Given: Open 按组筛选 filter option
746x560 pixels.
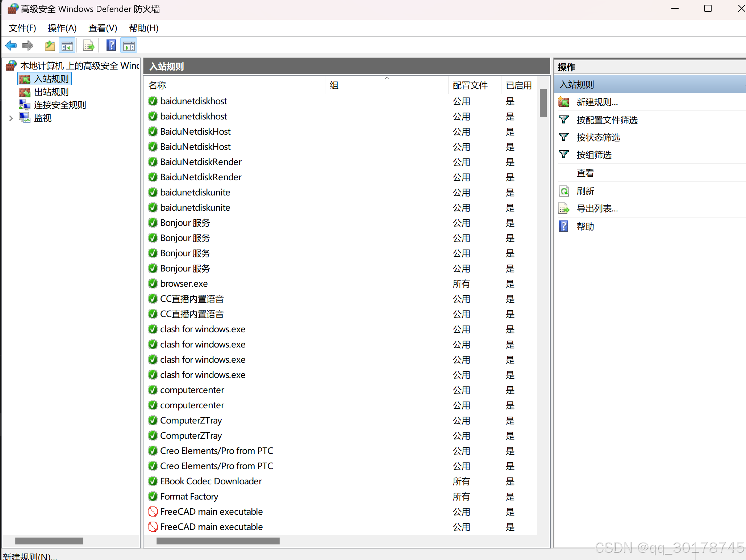Looking at the screenshot, I should pos(594,155).
